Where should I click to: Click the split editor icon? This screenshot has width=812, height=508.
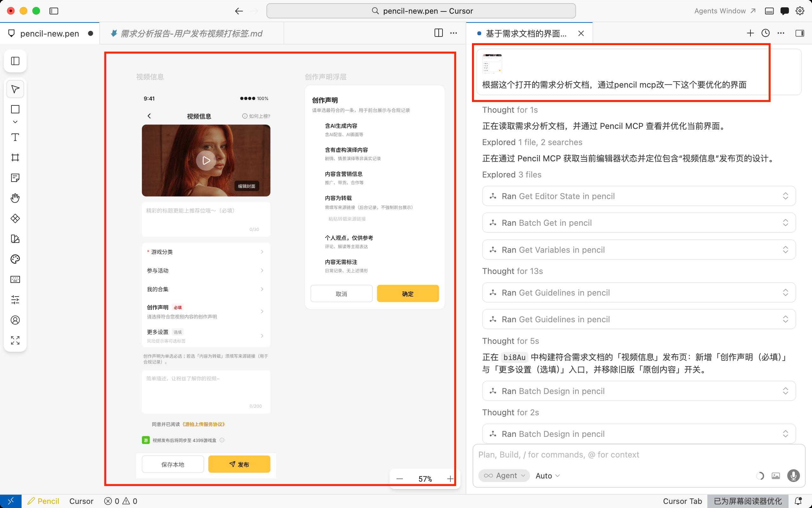[439, 33]
